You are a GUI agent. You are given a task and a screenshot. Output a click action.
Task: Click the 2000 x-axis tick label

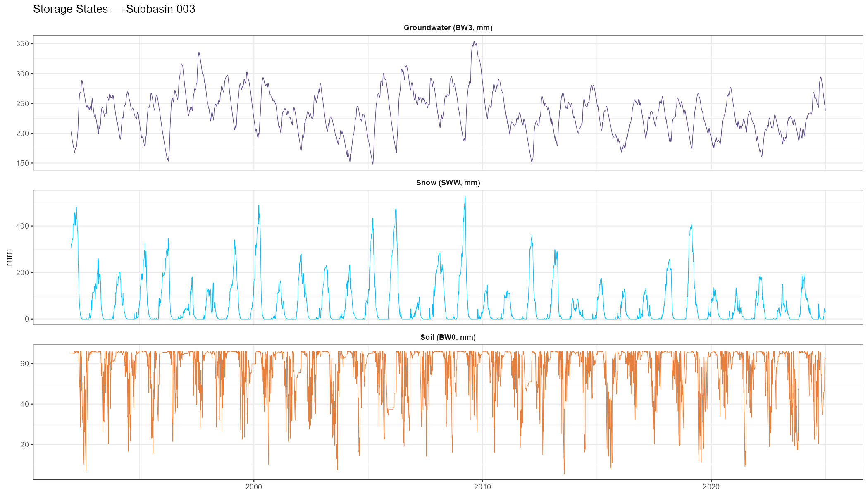(x=253, y=486)
